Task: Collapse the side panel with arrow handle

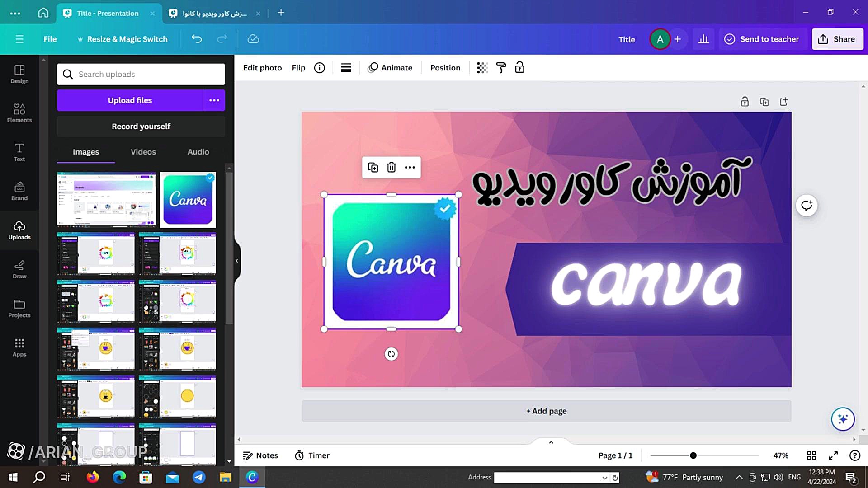Action: click(x=237, y=261)
